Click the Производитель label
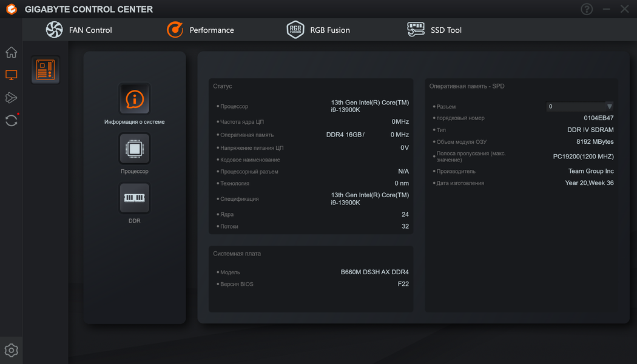This screenshot has height=364, width=637. (x=456, y=172)
